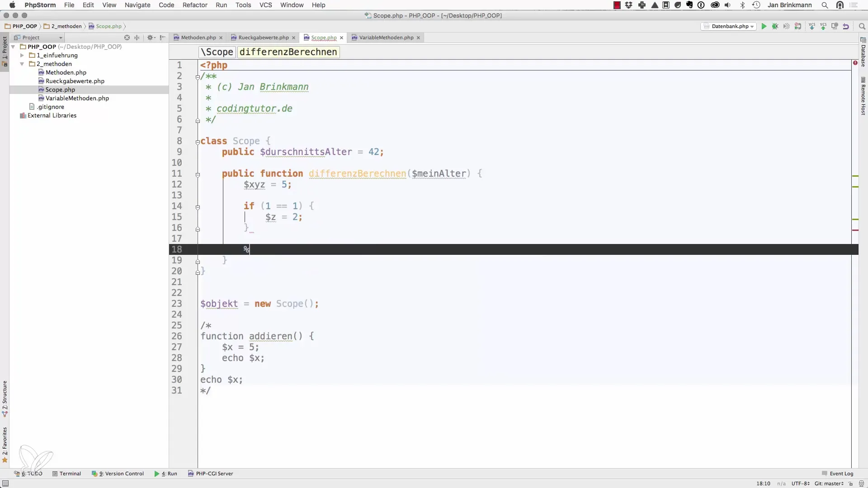The height and width of the screenshot is (488, 868).
Task: Open the Structure side tab
Action: tap(5, 399)
